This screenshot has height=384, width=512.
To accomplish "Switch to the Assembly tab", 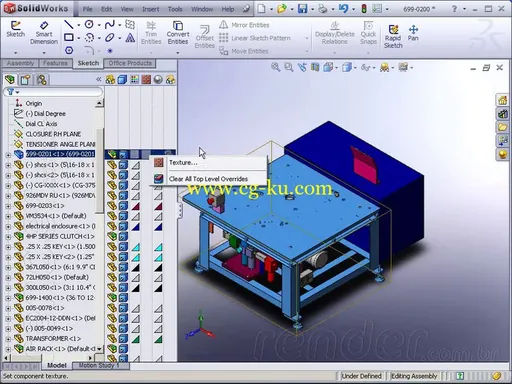I will 20,63.
